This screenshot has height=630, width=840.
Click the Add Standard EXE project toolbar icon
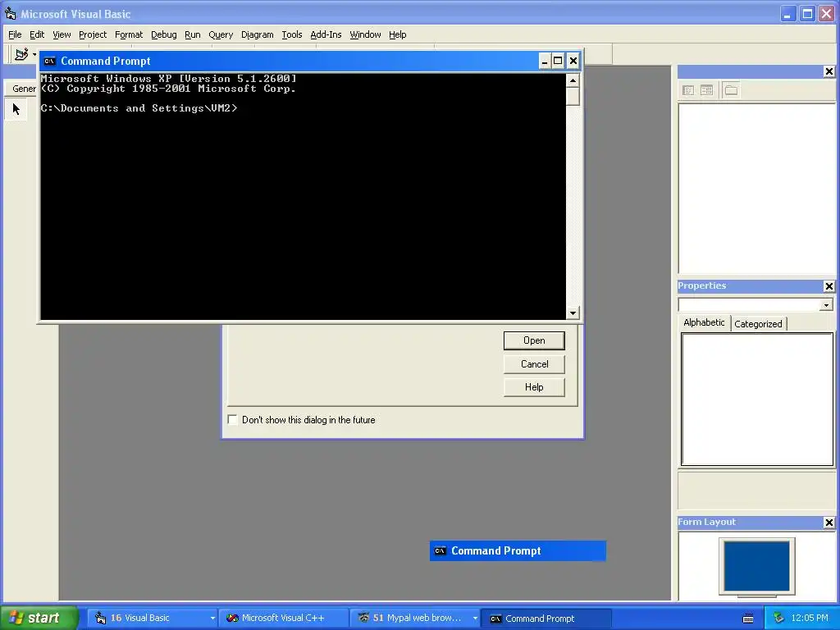[x=21, y=54]
